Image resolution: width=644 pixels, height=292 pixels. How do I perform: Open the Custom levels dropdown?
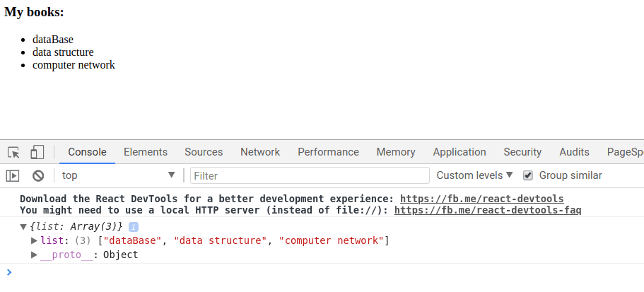click(x=474, y=175)
